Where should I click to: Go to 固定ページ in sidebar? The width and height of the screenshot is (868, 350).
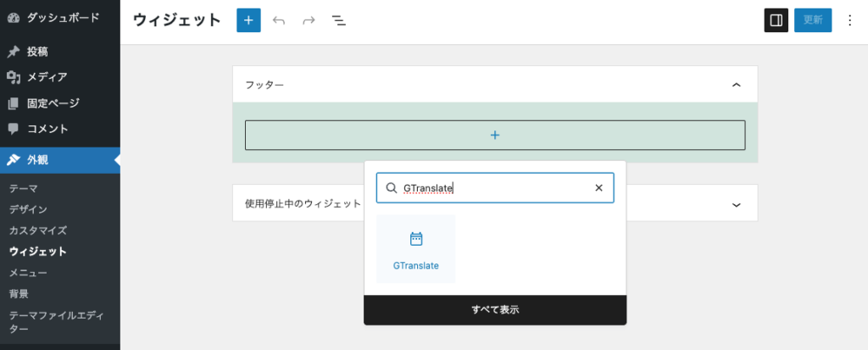[53, 103]
